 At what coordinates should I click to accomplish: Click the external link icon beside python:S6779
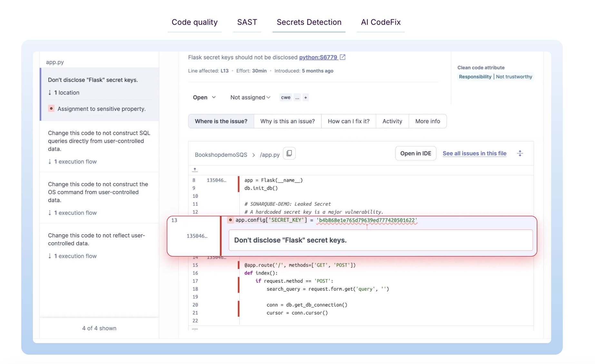pyautogui.click(x=343, y=57)
